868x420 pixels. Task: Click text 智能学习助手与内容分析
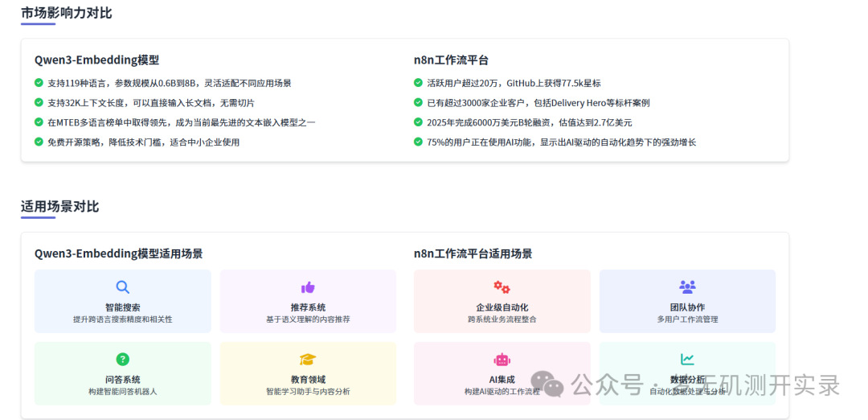coord(308,392)
